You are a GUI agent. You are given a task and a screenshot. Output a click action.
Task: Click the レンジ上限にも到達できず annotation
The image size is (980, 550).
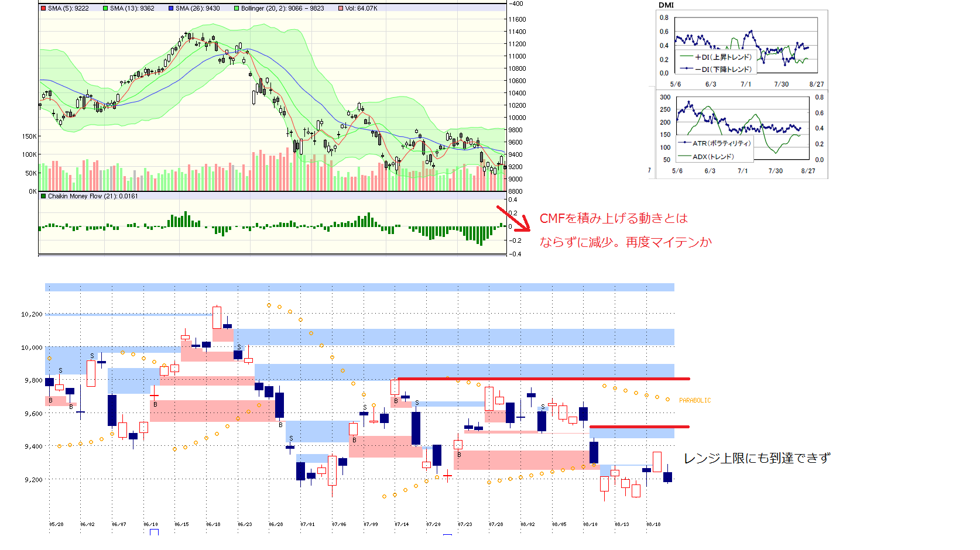coord(757,459)
